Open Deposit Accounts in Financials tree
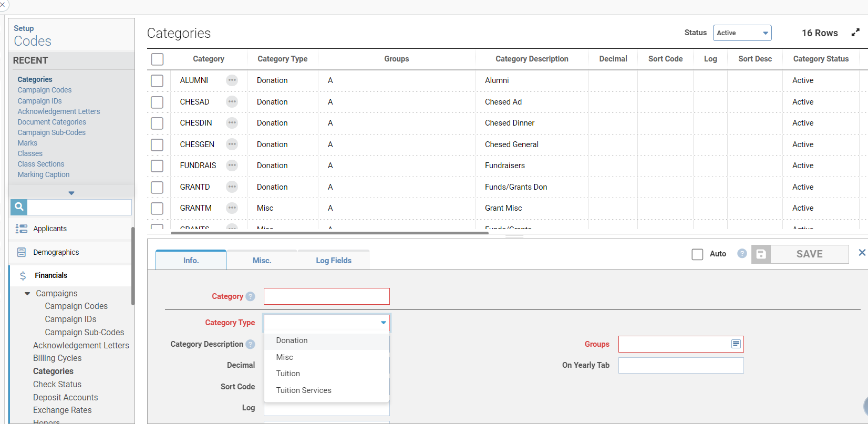Screen dimensions: 868x424 click(66, 398)
